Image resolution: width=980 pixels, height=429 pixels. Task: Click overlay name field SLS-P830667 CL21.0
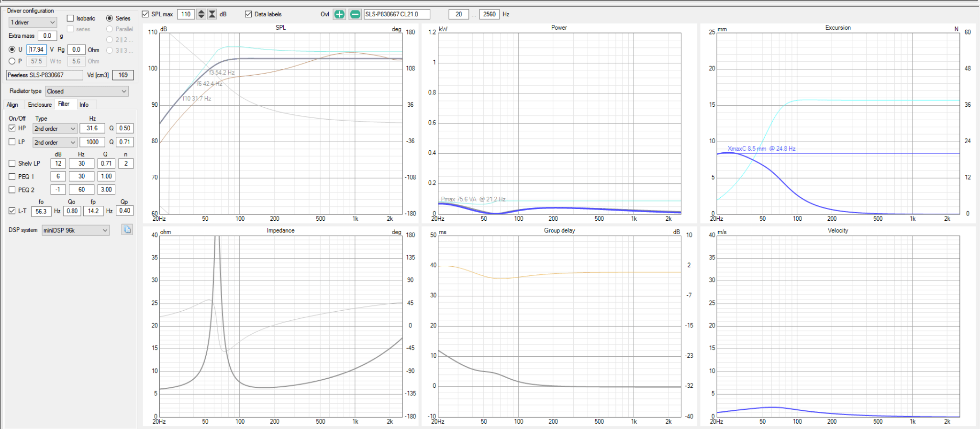coord(397,14)
